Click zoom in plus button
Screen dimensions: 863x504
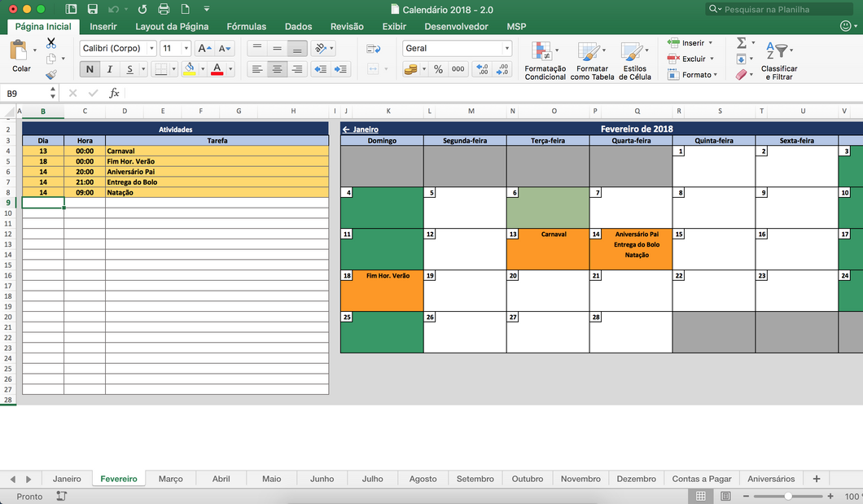[830, 496]
